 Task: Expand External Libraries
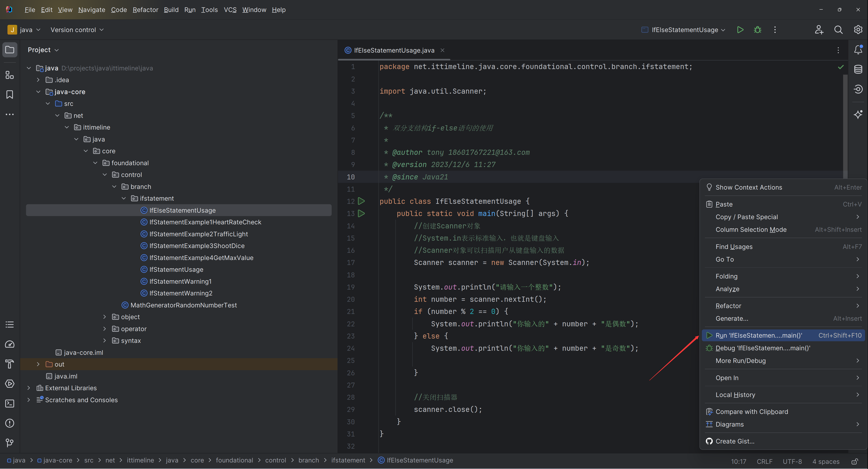29,388
